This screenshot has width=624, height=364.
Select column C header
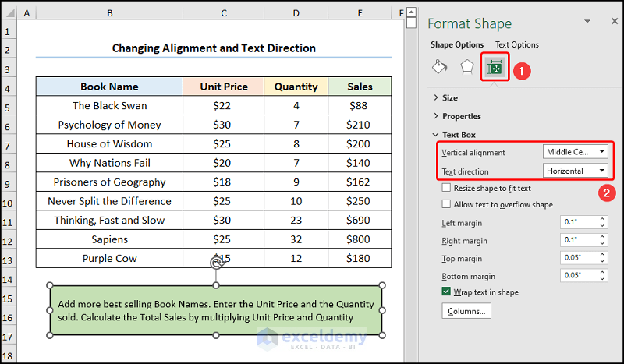pyautogui.click(x=224, y=13)
